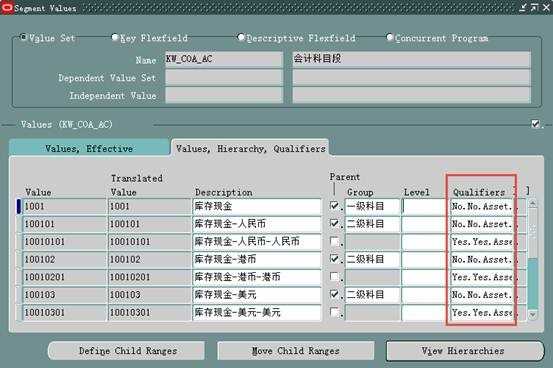Click Description 库存现金-港币
Viewport: 553px width, 368px height.
pos(257,259)
